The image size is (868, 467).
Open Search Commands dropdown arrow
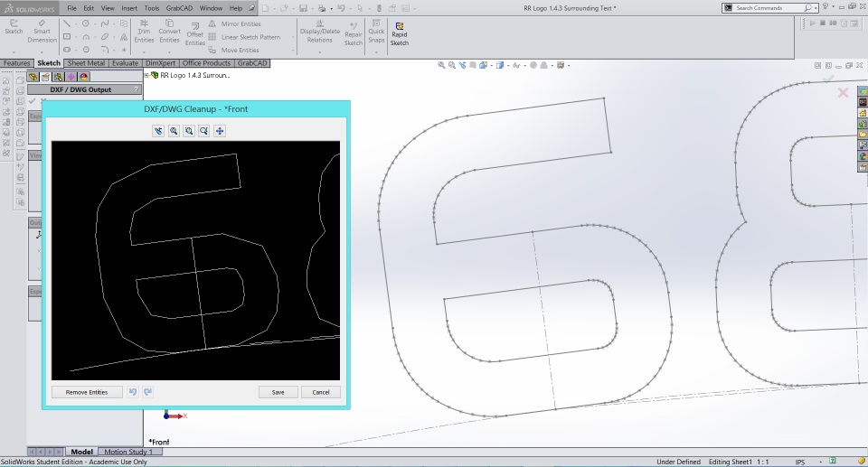tap(816, 8)
